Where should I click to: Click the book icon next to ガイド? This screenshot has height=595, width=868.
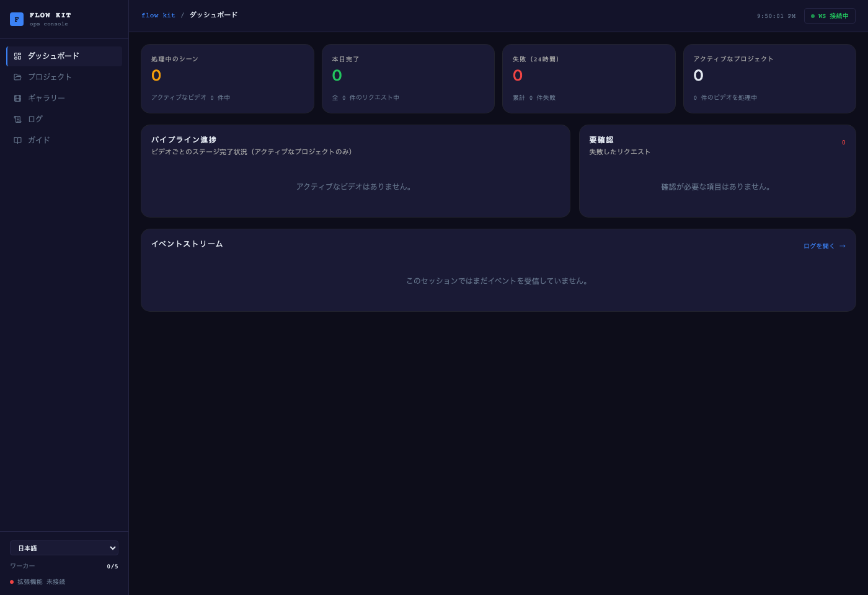pos(17,140)
